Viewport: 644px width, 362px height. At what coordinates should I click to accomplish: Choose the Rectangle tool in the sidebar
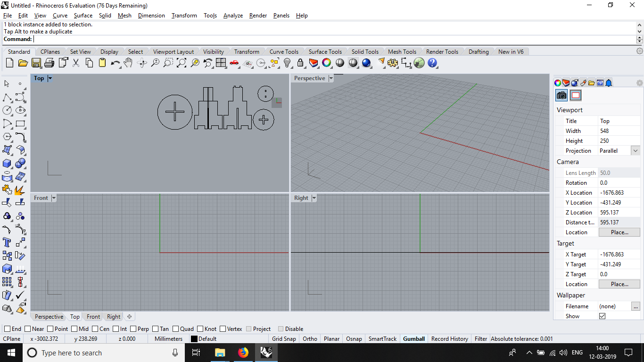(20, 124)
